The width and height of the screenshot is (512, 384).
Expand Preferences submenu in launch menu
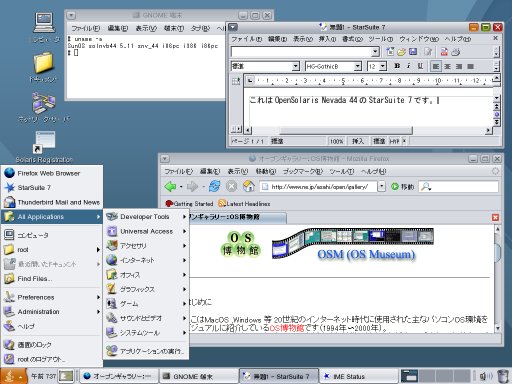pyautogui.click(x=52, y=297)
